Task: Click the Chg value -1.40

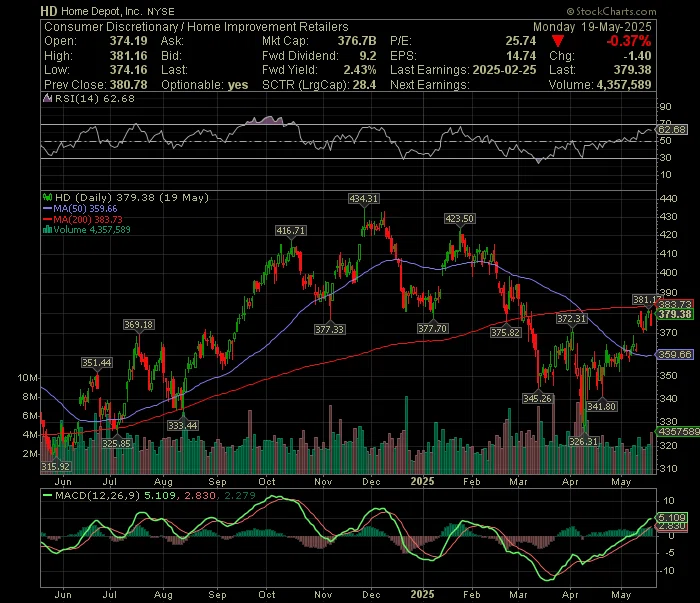Action: pos(638,56)
